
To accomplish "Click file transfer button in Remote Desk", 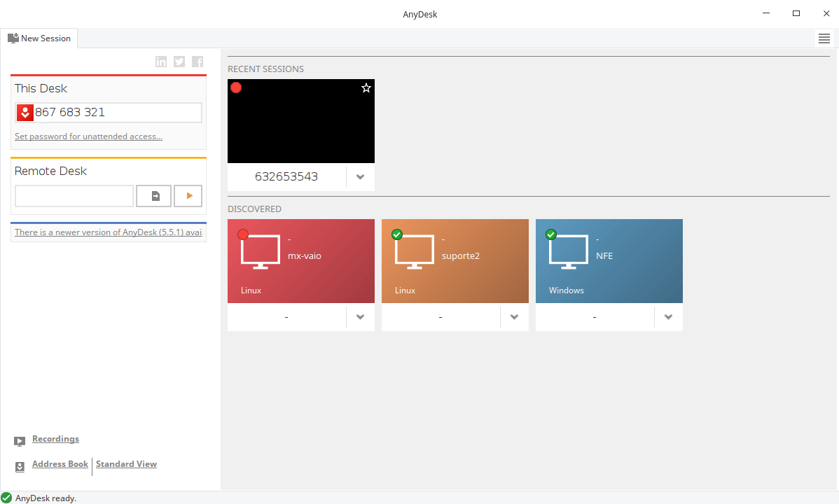I will [x=154, y=196].
